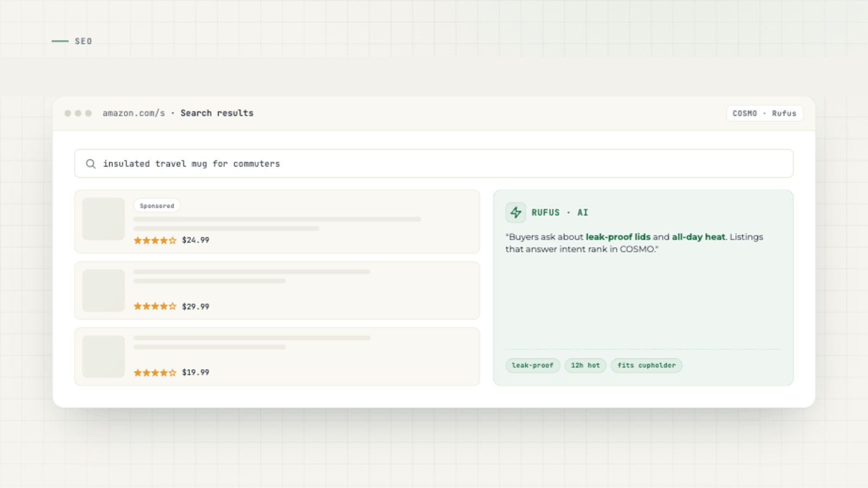Click the SEO label
Image resolution: width=868 pixels, height=488 pixels.
[x=84, y=41]
